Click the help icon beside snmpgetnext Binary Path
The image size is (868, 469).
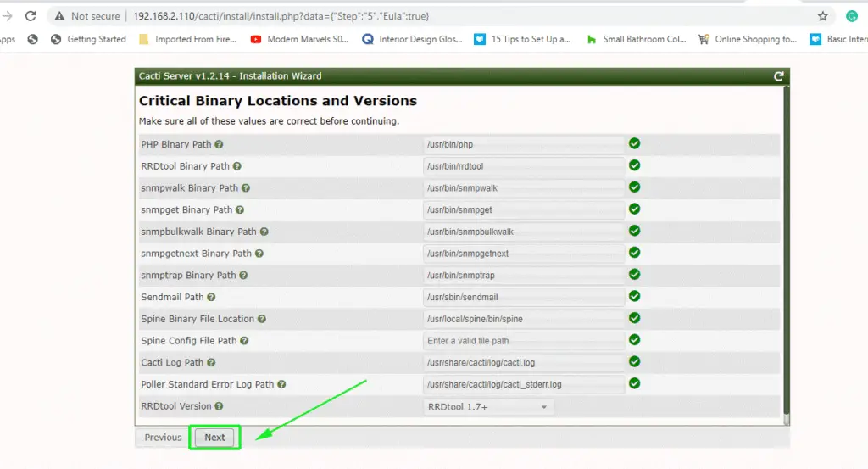tap(259, 254)
